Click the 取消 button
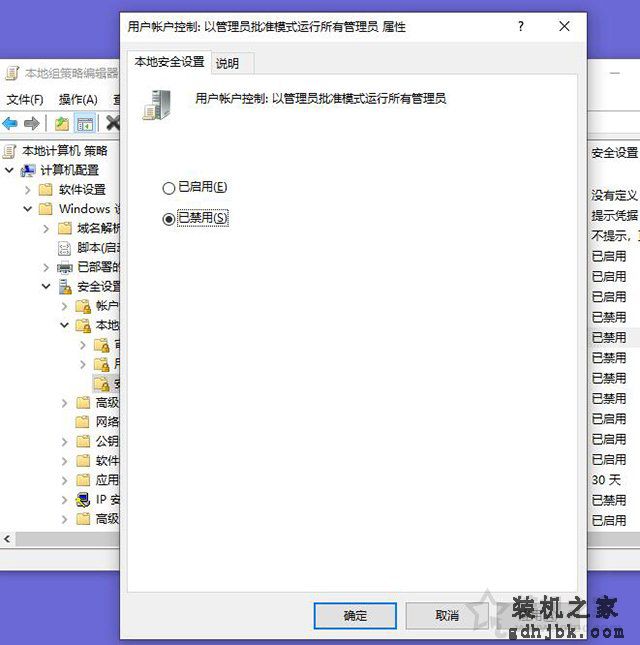This screenshot has height=645, width=640. (447, 616)
